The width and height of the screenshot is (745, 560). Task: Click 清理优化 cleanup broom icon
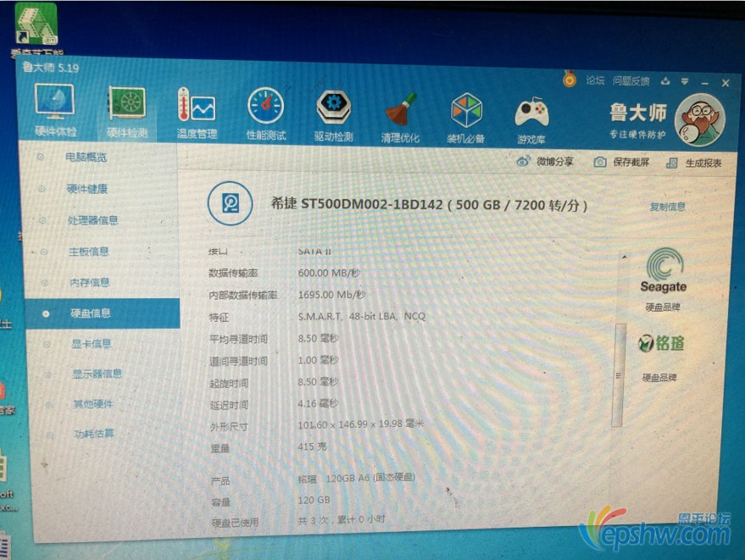coord(400,117)
